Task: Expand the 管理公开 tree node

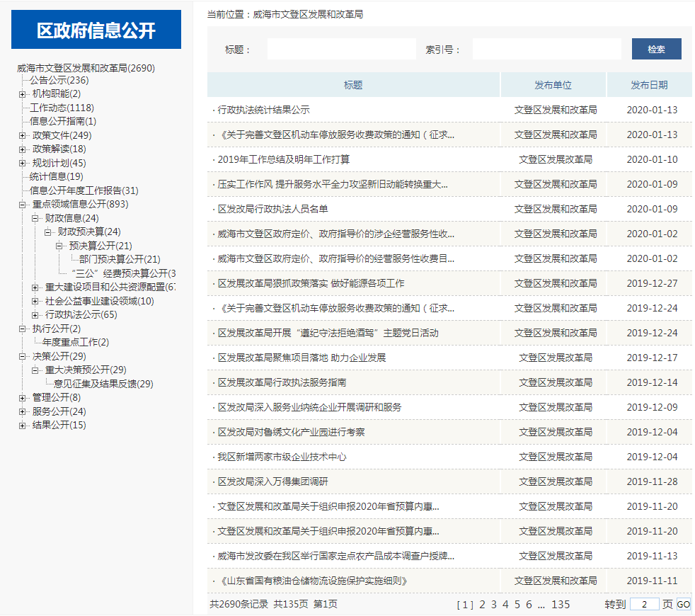Action: (x=23, y=398)
